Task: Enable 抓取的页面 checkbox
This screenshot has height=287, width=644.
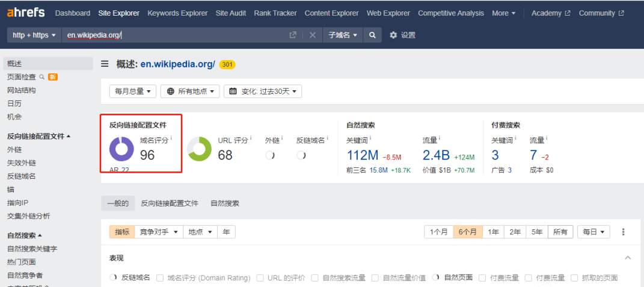Action: pyautogui.click(x=574, y=278)
